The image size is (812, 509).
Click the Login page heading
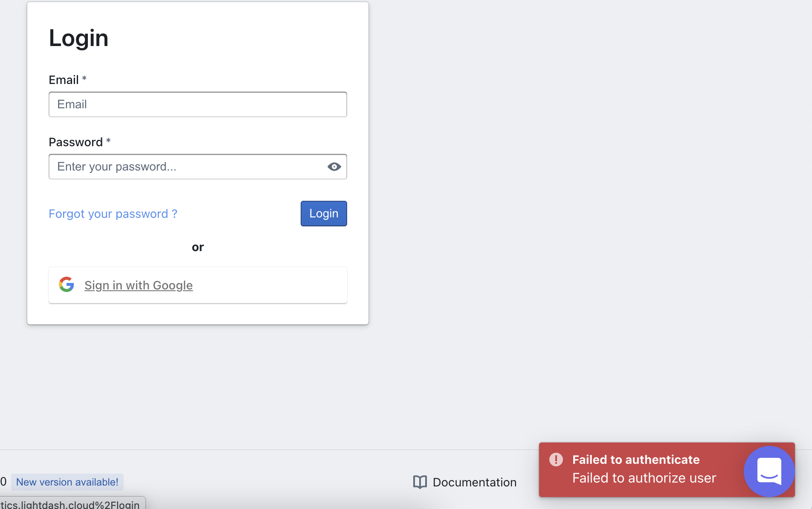pyautogui.click(x=78, y=38)
